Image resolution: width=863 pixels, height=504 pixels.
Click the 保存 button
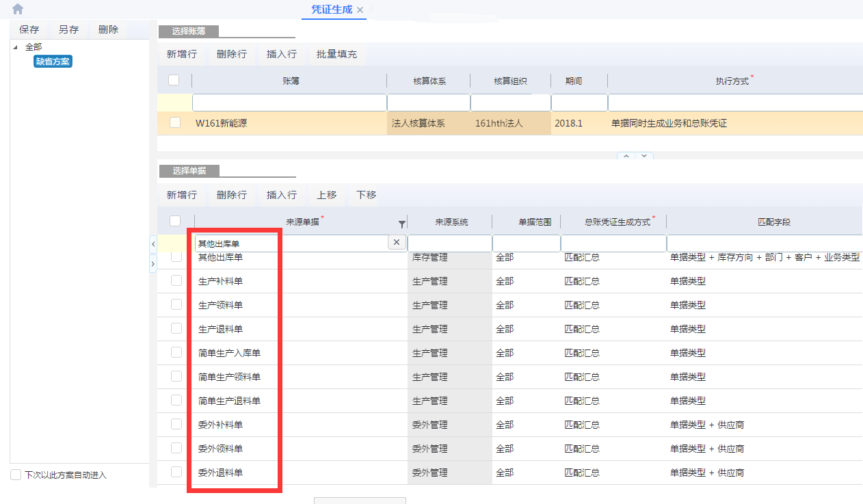click(x=29, y=29)
